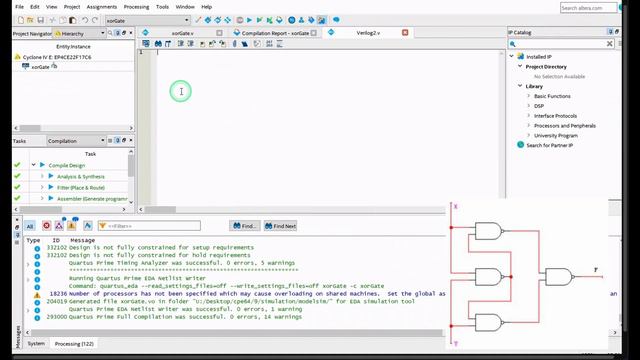Click the Redo arrow icon
The width and height of the screenshot is (640, 360).
(x=95, y=20)
